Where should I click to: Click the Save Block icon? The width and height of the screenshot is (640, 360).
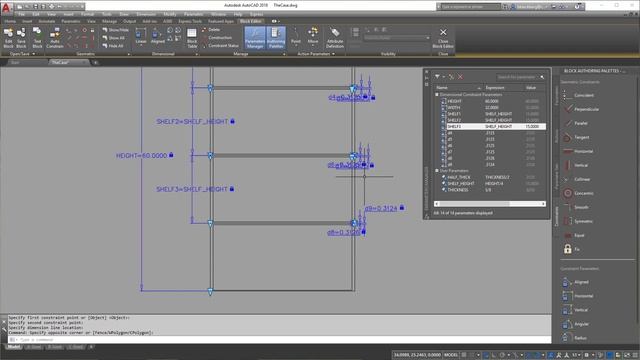[x=21, y=38]
